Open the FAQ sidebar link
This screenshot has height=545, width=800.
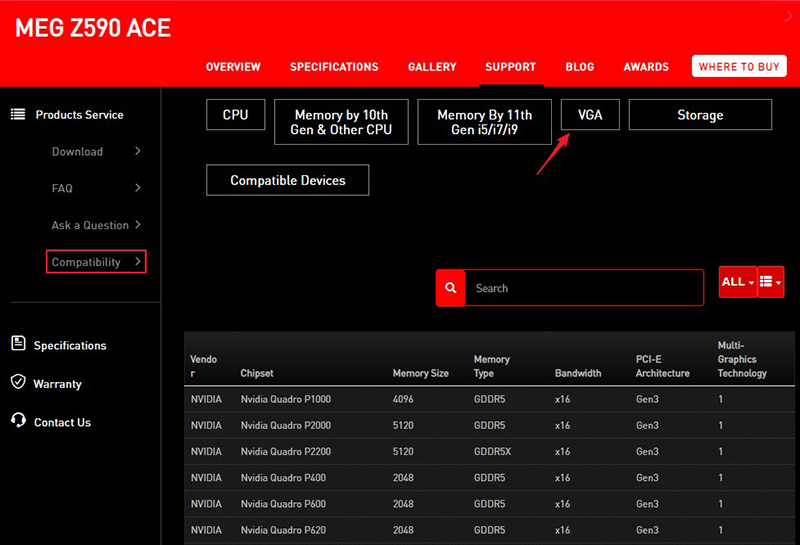coord(62,188)
